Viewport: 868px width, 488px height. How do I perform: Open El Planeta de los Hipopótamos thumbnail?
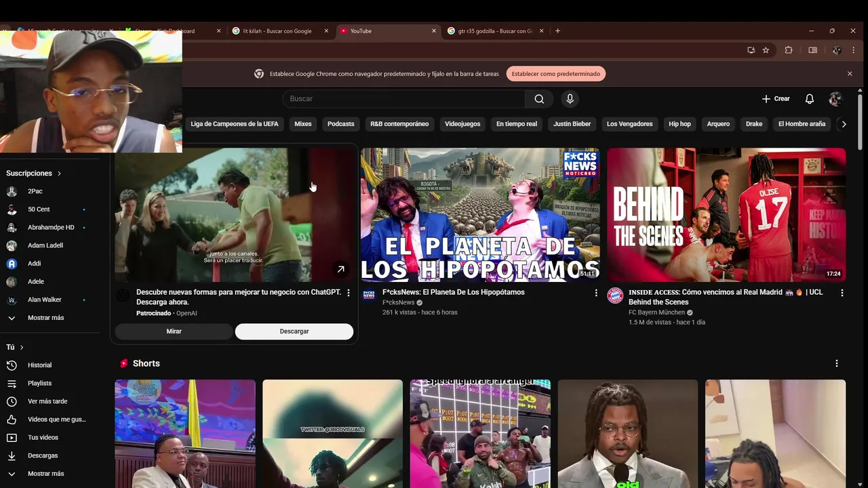pyautogui.click(x=480, y=215)
